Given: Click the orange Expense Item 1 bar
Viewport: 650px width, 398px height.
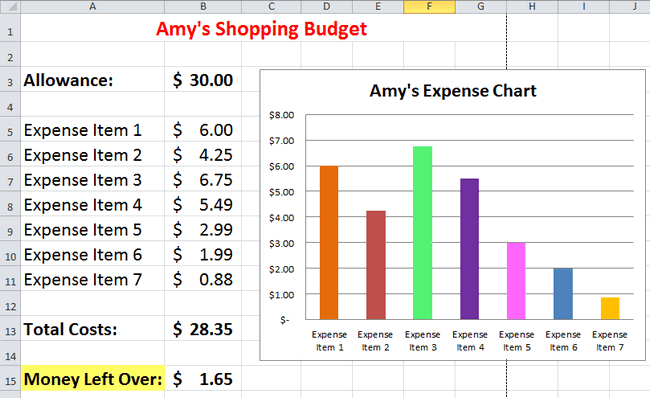Looking at the screenshot, I should click(x=329, y=243).
